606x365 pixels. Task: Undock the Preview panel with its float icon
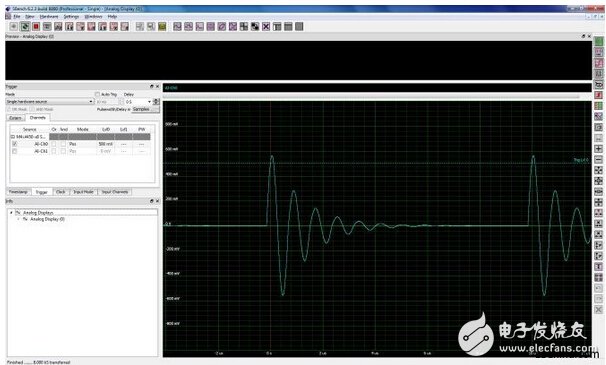[x=583, y=36]
